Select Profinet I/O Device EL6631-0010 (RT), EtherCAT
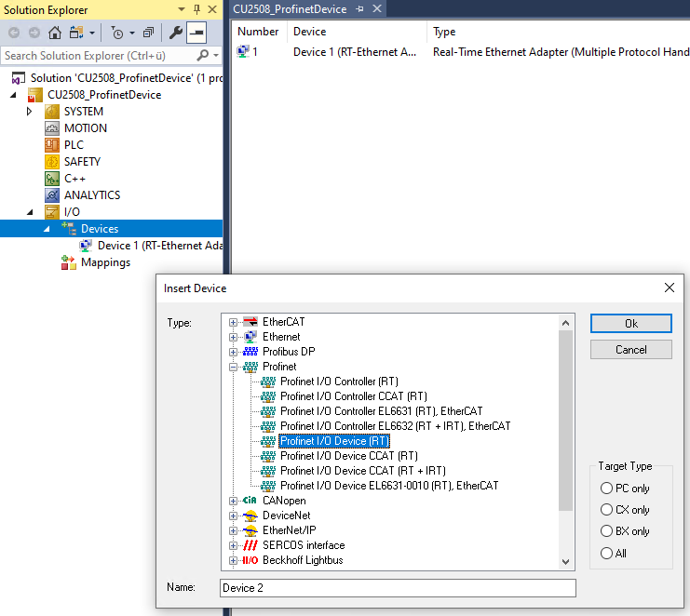690x616 pixels. [x=389, y=486]
